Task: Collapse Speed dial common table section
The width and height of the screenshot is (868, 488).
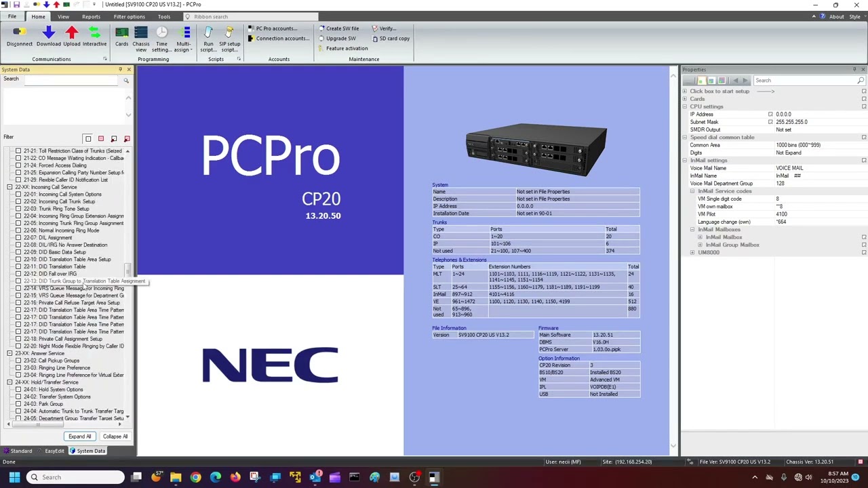Action: pyautogui.click(x=684, y=138)
